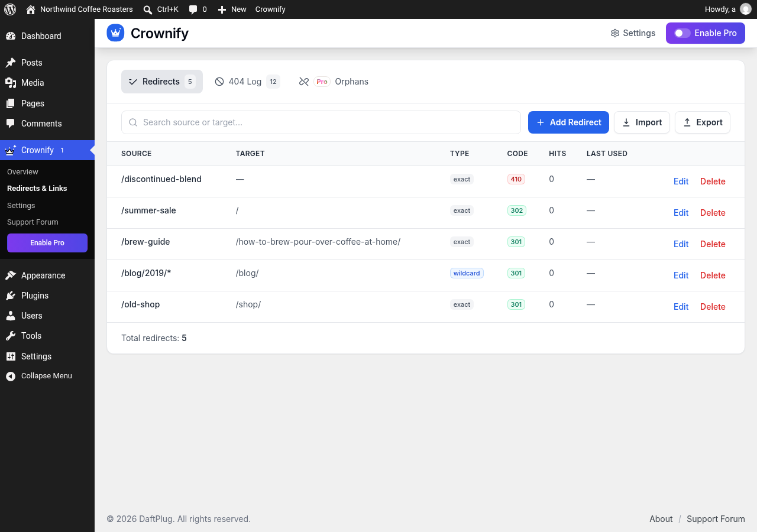Open Plugins in the sidebar
The image size is (757, 532).
pos(47,296)
